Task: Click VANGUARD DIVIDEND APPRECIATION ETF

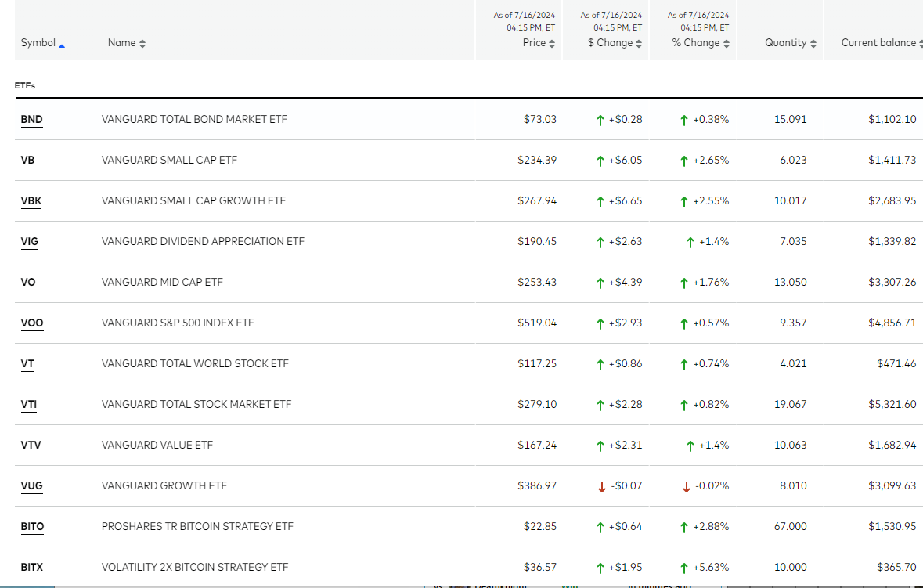Action: pyautogui.click(x=203, y=241)
